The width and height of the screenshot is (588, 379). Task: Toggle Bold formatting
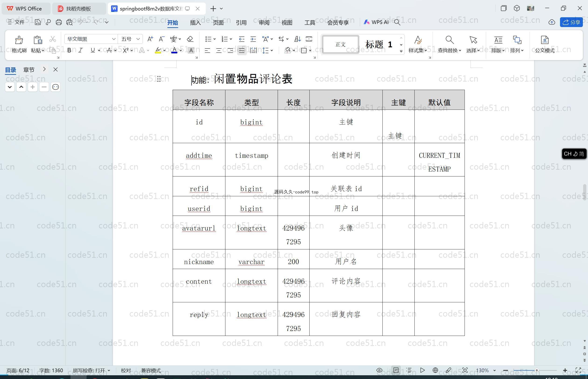click(69, 50)
